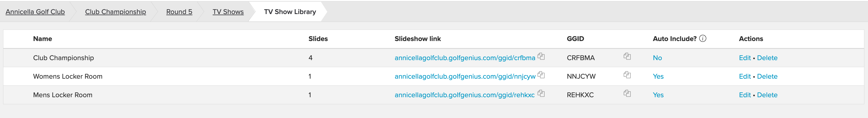Screen dimensions: 868x118
Task: Copy the REHKXC GGID code
Action: [x=627, y=94]
